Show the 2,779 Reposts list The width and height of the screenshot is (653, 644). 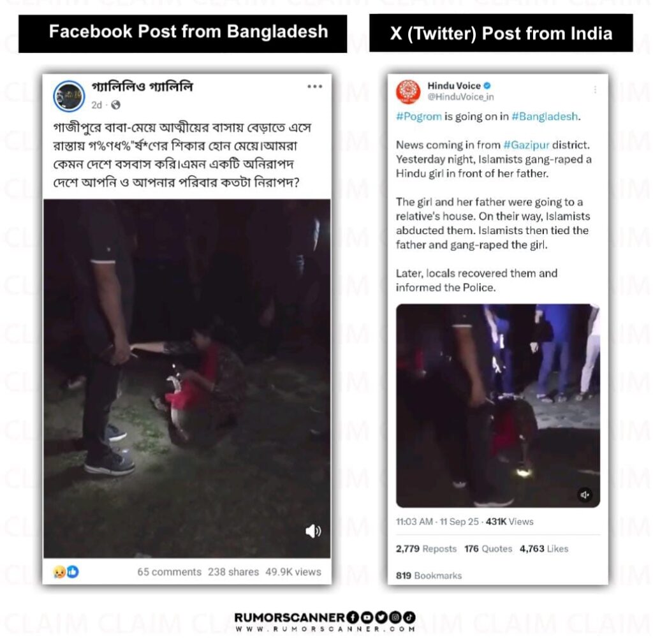point(426,548)
